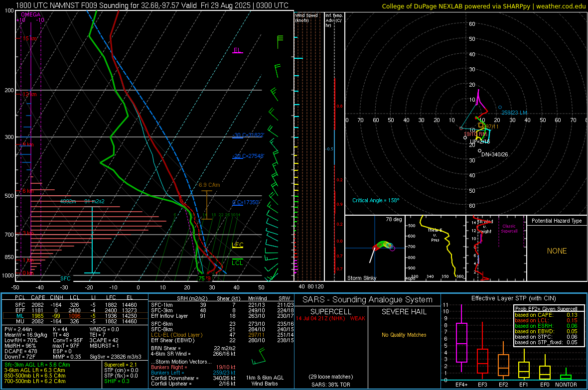Click the '6.9 C/km' lapse rate label
This screenshot has height=390, width=588.
pyautogui.click(x=210, y=185)
